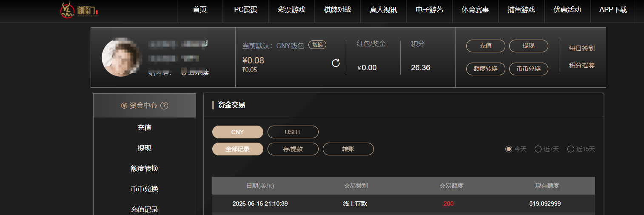Click the 切换 wallet switch tag
Viewport: 644px width, 215px height.
(x=317, y=45)
